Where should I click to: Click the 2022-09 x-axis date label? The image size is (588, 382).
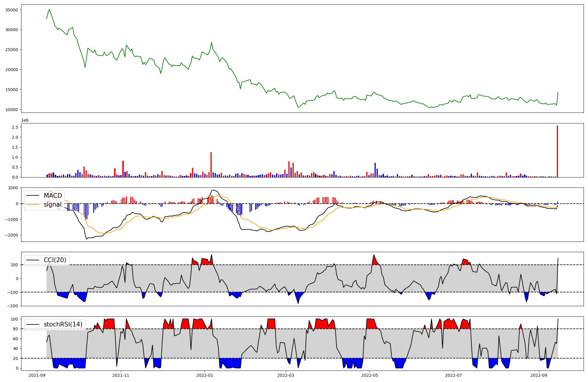(x=539, y=375)
